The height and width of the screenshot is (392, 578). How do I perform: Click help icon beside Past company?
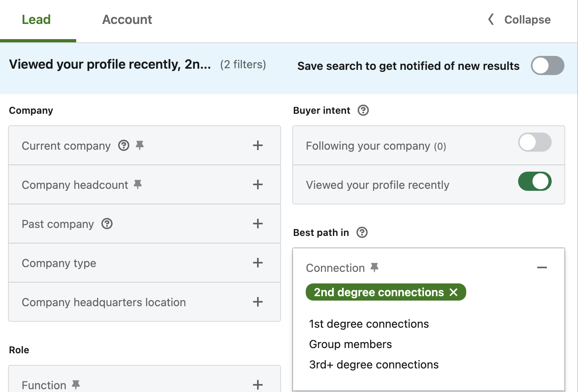107,224
